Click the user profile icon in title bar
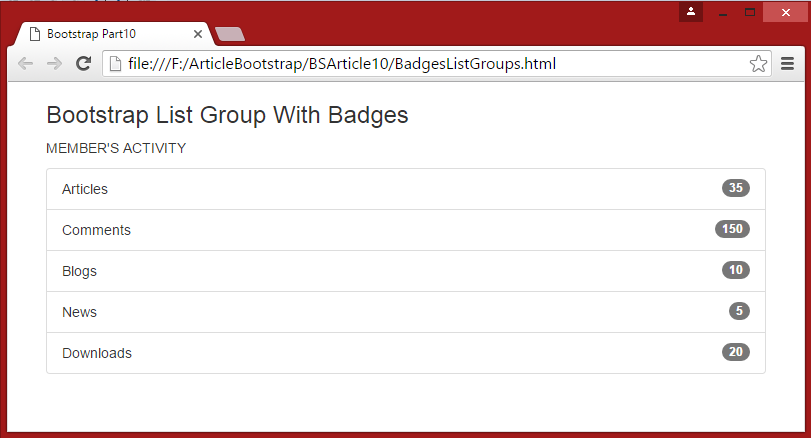Viewport: 811px width, 438px height. (690, 12)
